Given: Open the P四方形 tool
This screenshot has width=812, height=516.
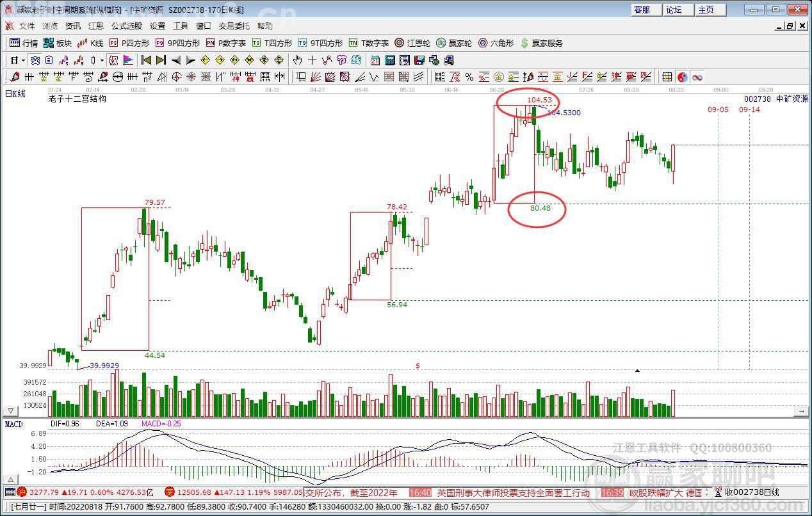Looking at the screenshot, I should (x=129, y=43).
